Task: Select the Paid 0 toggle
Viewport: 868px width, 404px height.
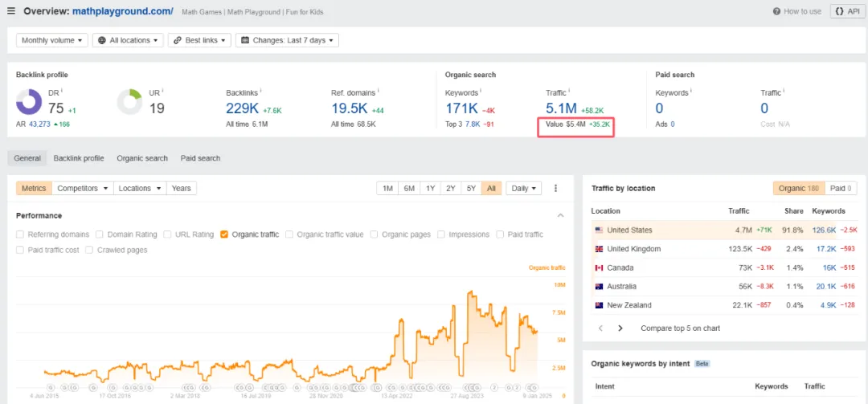Action: pyautogui.click(x=841, y=188)
